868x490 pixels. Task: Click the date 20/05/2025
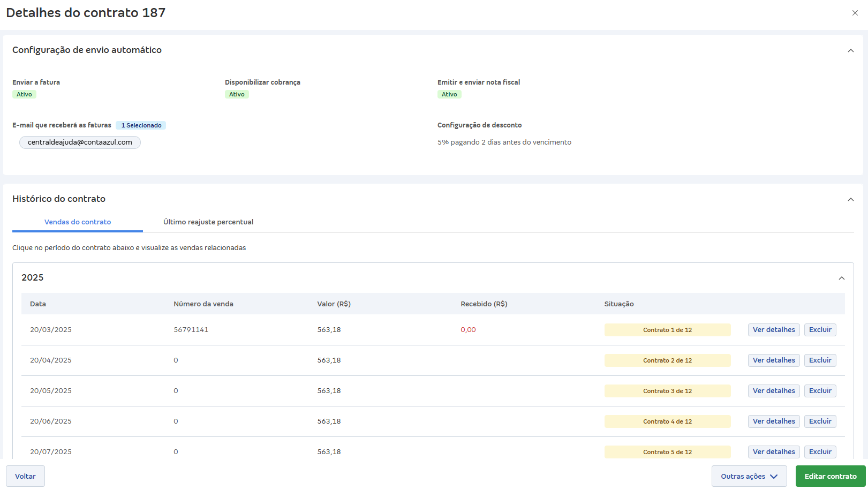coord(51,391)
